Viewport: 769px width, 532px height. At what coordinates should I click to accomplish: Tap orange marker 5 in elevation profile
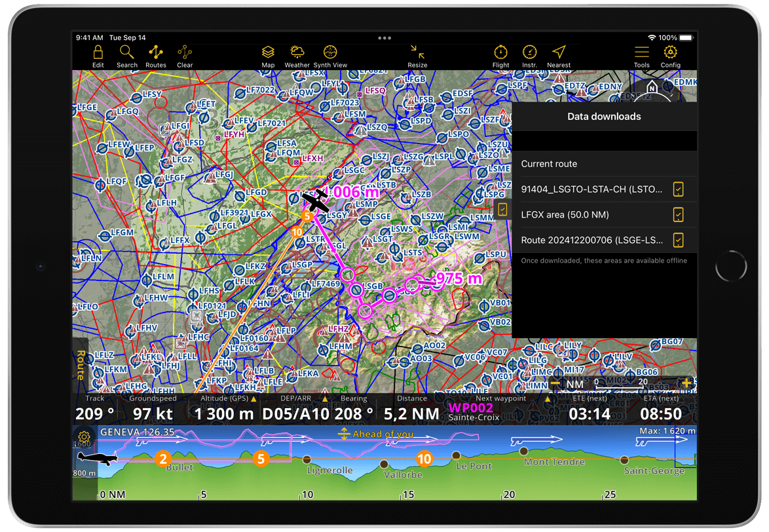coord(261,459)
